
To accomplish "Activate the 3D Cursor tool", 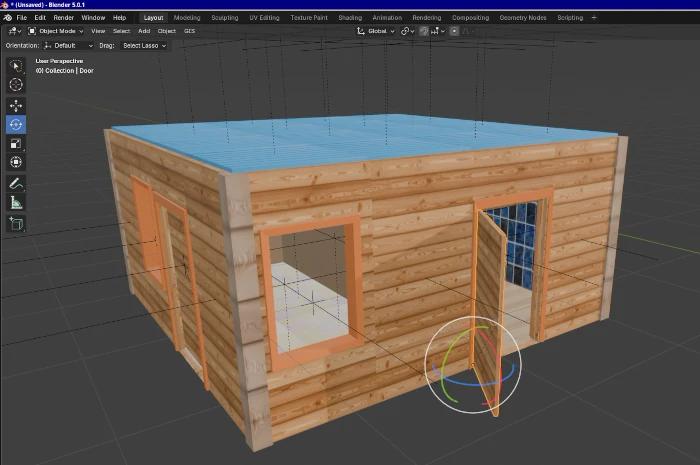I will (x=16, y=84).
